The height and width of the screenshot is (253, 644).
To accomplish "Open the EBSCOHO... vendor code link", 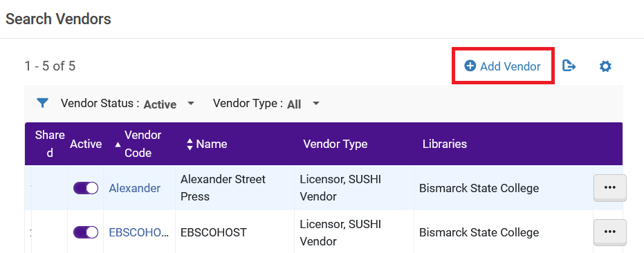I will point(139,232).
